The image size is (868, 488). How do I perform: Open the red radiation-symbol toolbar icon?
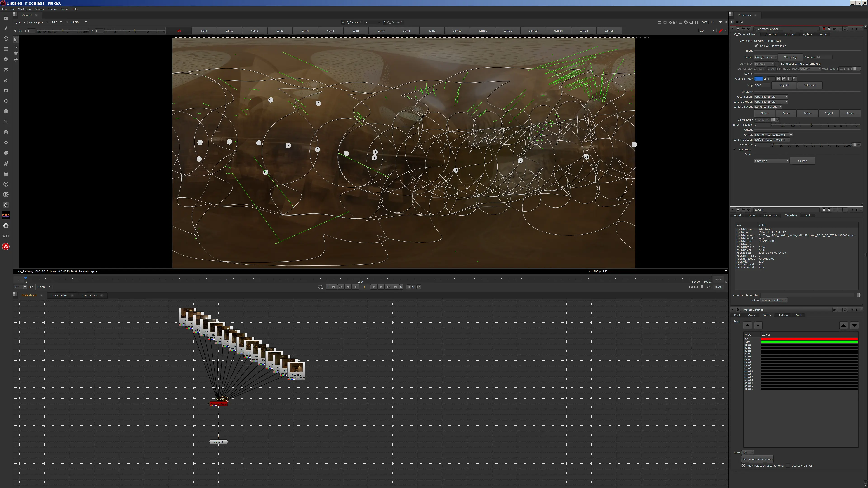[6, 246]
